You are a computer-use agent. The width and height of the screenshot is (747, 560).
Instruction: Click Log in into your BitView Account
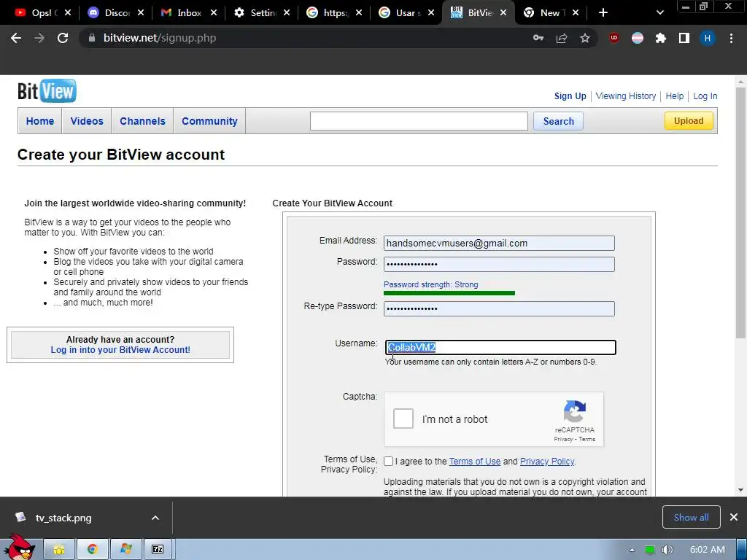pyautogui.click(x=120, y=350)
